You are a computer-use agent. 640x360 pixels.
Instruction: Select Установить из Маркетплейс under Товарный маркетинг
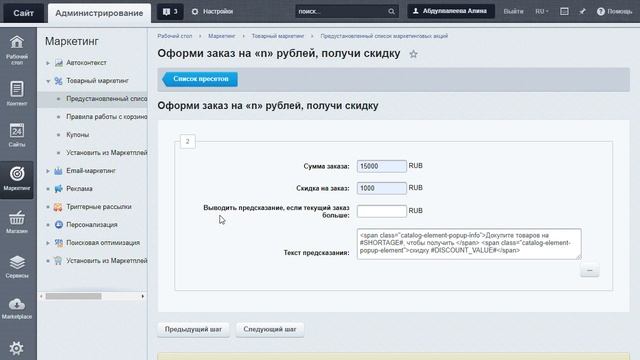[107, 153]
